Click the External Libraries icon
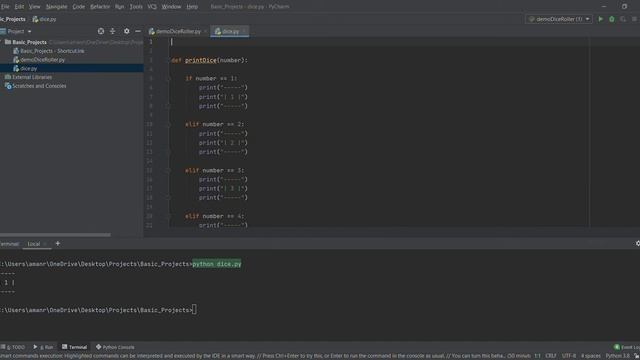Image resolution: width=640 pixels, height=360 pixels. 8,77
